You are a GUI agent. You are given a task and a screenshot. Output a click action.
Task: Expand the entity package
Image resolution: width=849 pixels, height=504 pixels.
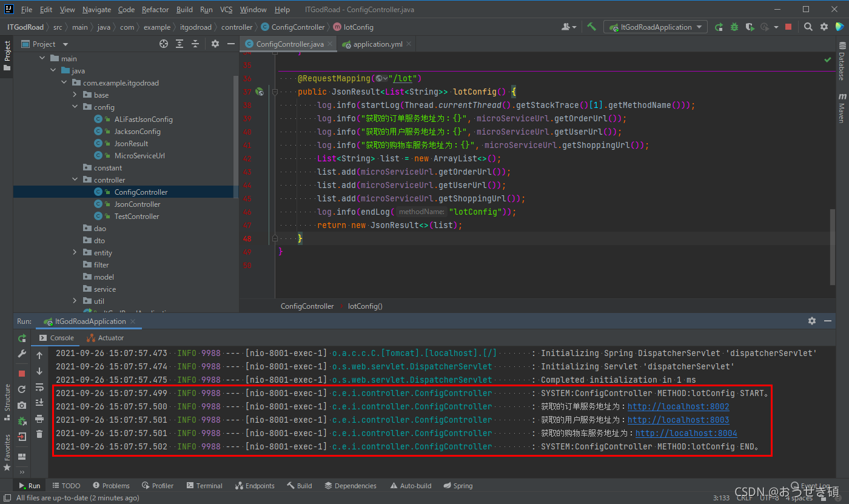pos(75,253)
